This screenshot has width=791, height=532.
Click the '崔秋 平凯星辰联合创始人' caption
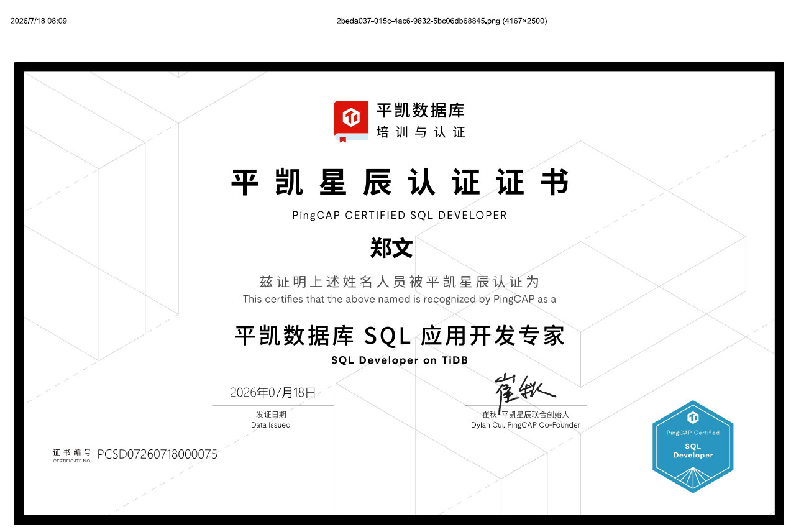[526, 415]
